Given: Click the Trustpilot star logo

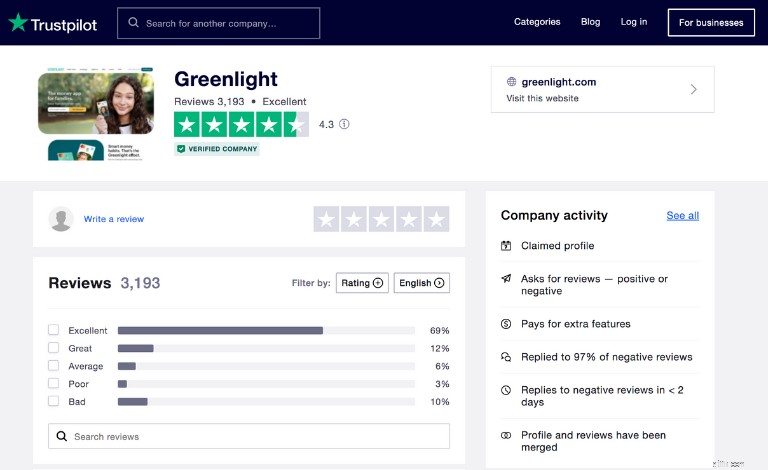Looking at the screenshot, I should click(x=18, y=23).
